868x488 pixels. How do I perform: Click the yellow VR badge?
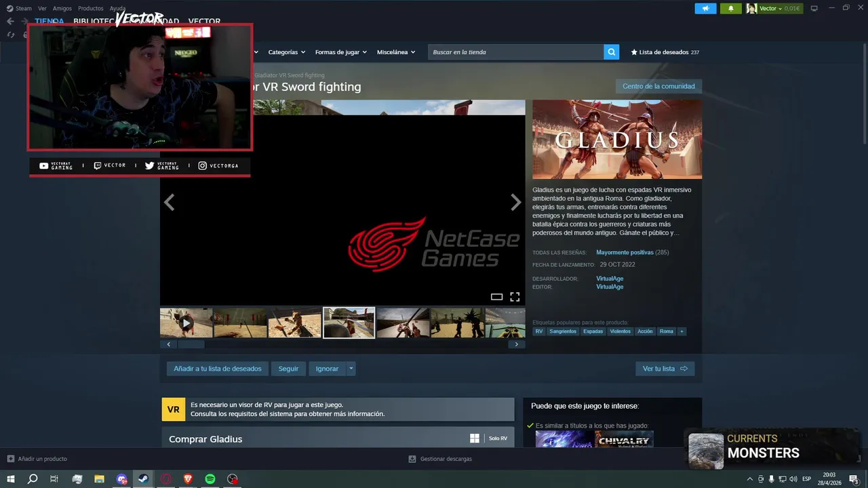click(x=174, y=409)
